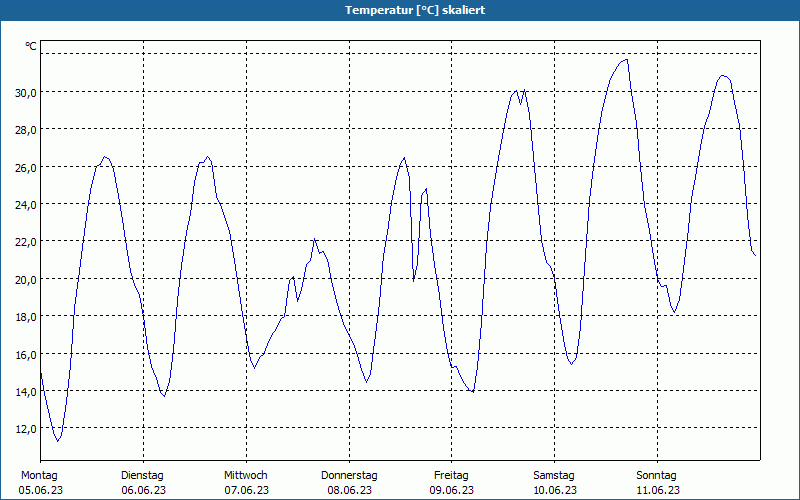Click the Saturday peak above 30 degrees
Image resolution: width=800 pixels, height=500 pixels.
point(626,60)
